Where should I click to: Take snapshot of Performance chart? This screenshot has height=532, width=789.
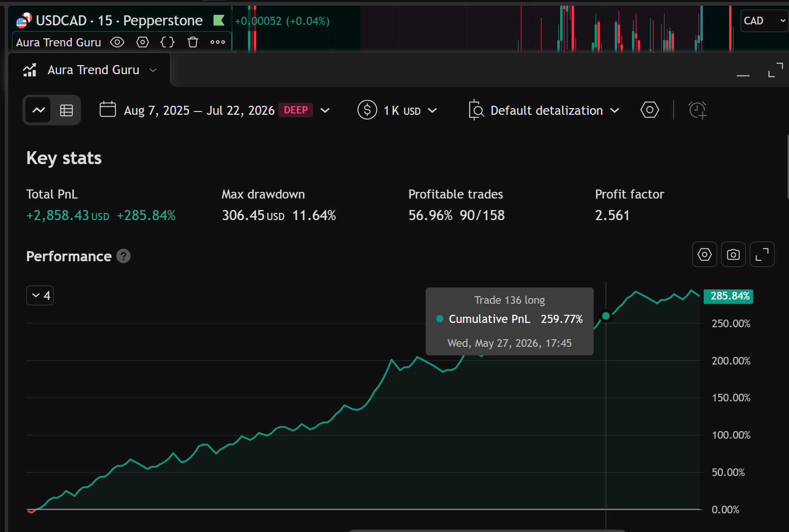click(x=733, y=255)
